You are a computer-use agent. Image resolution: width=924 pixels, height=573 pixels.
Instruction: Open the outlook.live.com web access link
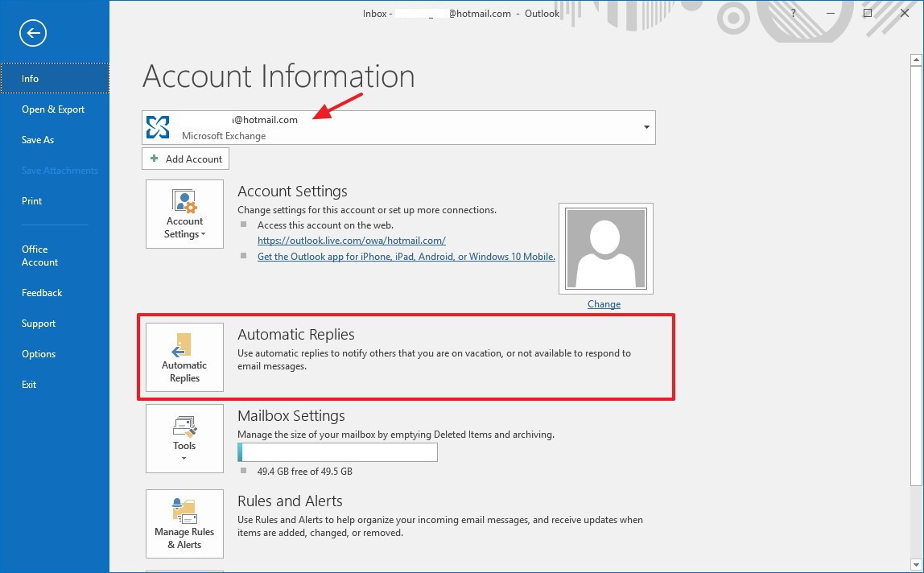tap(351, 241)
